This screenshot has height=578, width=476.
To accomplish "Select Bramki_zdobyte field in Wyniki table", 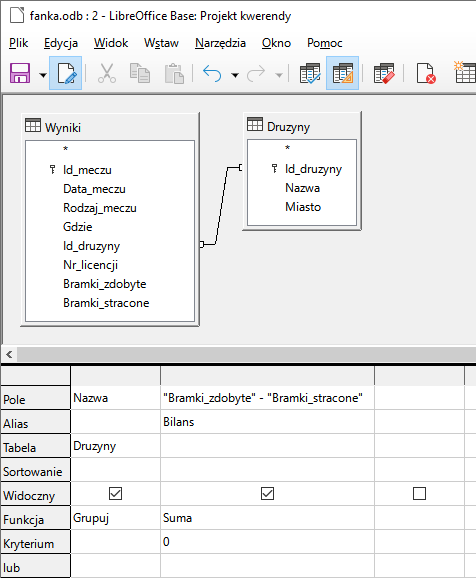I will click(105, 284).
